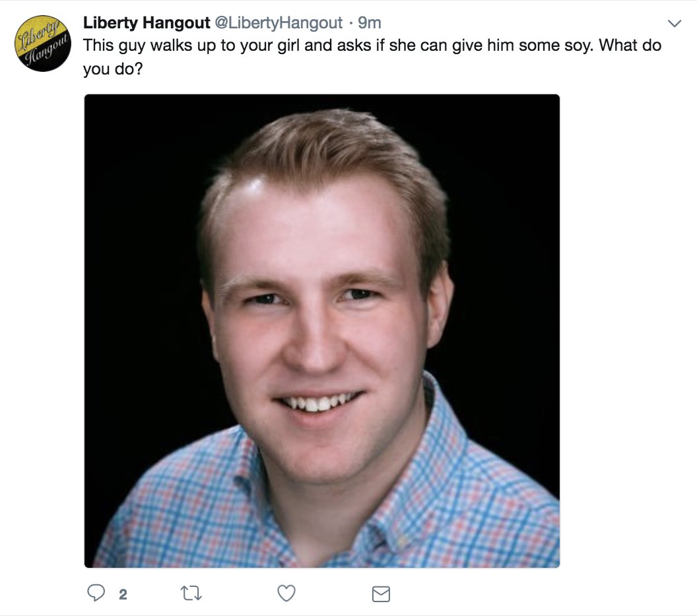This screenshot has width=697, height=616.
Task: Expand the tweet options chevron menu
Action: point(675,23)
